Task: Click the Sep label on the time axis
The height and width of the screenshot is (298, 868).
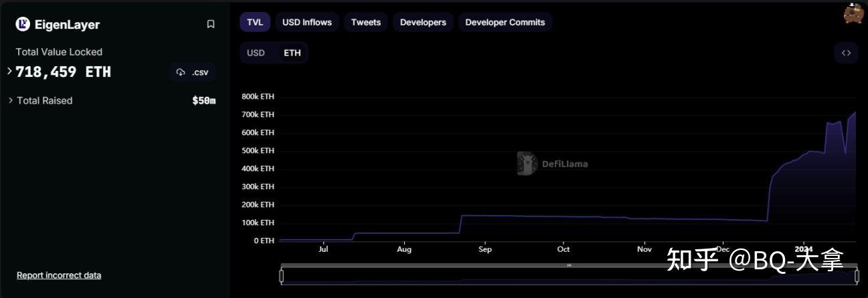Action: click(485, 249)
